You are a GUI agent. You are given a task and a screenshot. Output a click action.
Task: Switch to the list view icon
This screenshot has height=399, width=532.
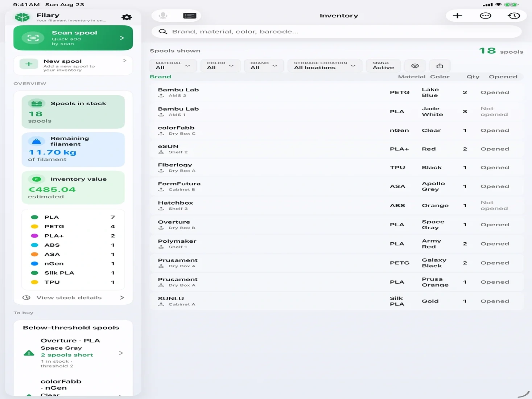190,16
